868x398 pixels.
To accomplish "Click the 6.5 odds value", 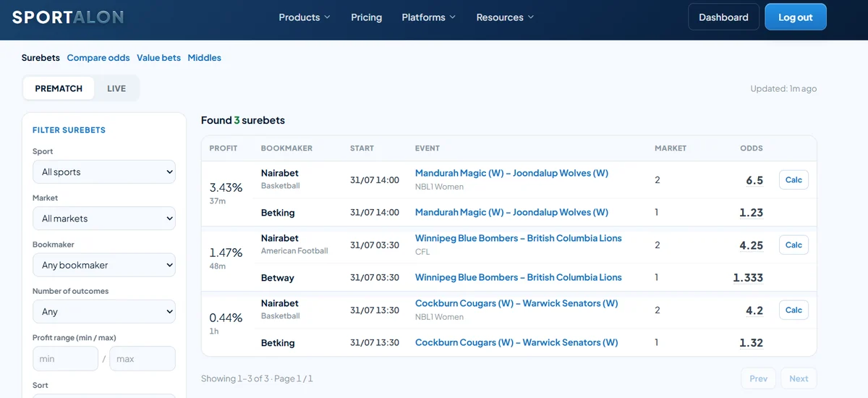I will click(754, 180).
